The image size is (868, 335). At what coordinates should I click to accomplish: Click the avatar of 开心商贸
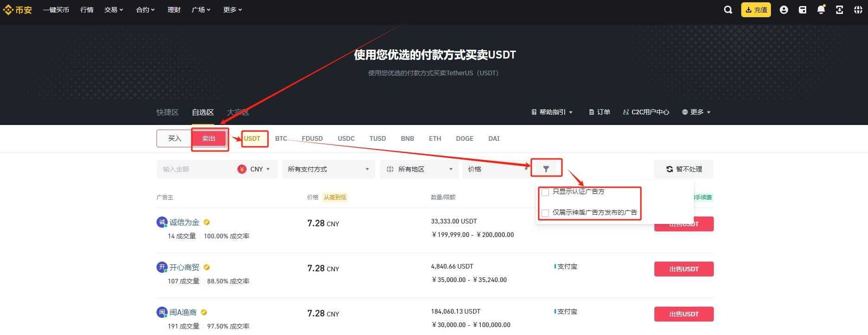coord(162,267)
